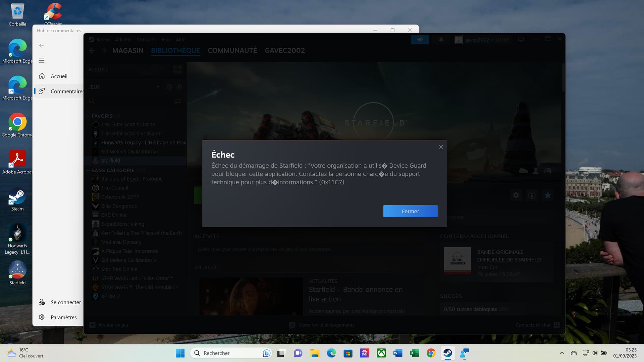Expand the JEUX filter dropdown

pyautogui.click(x=158, y=87)
